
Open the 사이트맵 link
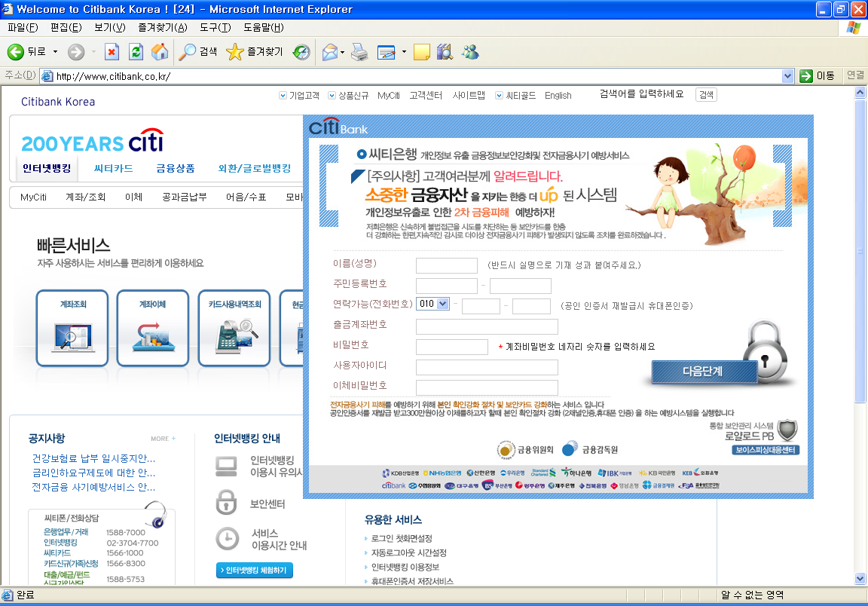point(469,95)
